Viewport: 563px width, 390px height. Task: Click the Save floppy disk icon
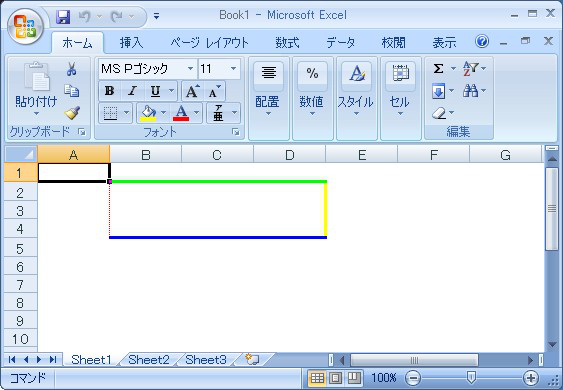[63, 17]
